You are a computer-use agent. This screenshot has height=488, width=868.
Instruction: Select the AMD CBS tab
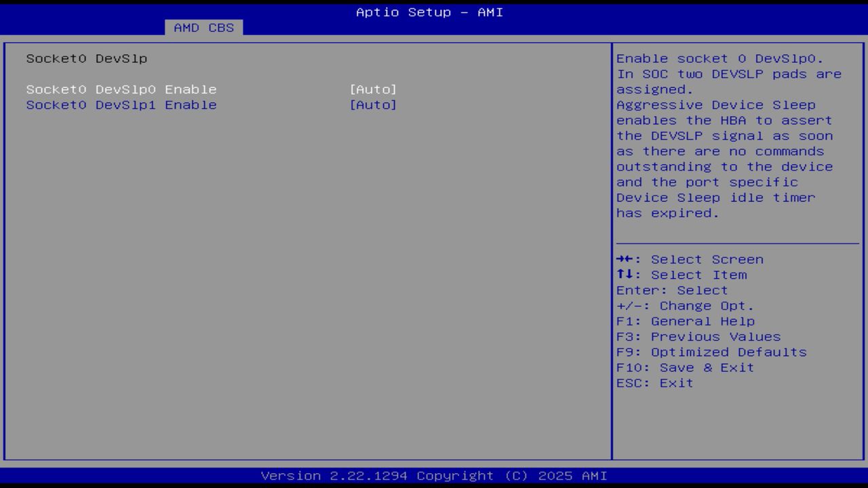[204, 28]
